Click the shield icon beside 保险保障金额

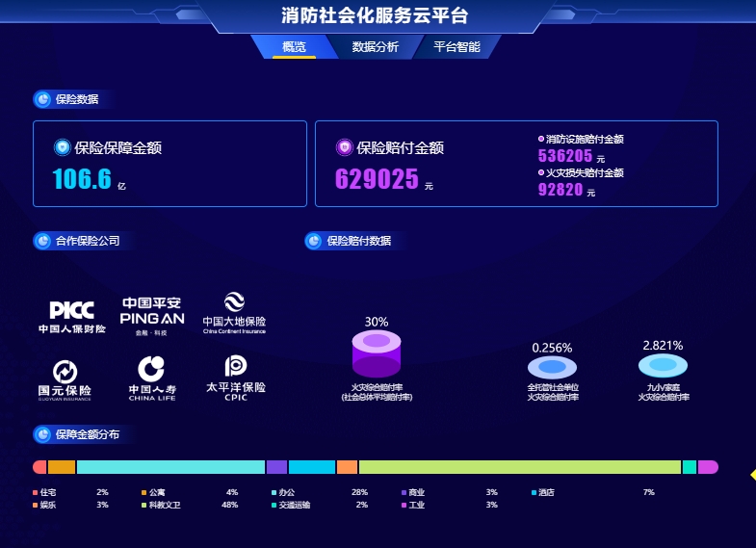click(63, 148)
